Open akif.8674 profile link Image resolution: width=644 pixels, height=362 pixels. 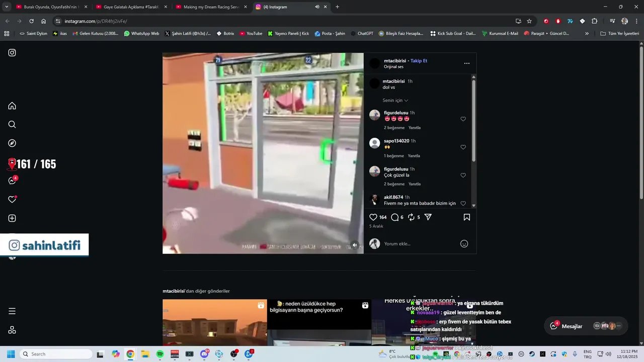[393, 198]
